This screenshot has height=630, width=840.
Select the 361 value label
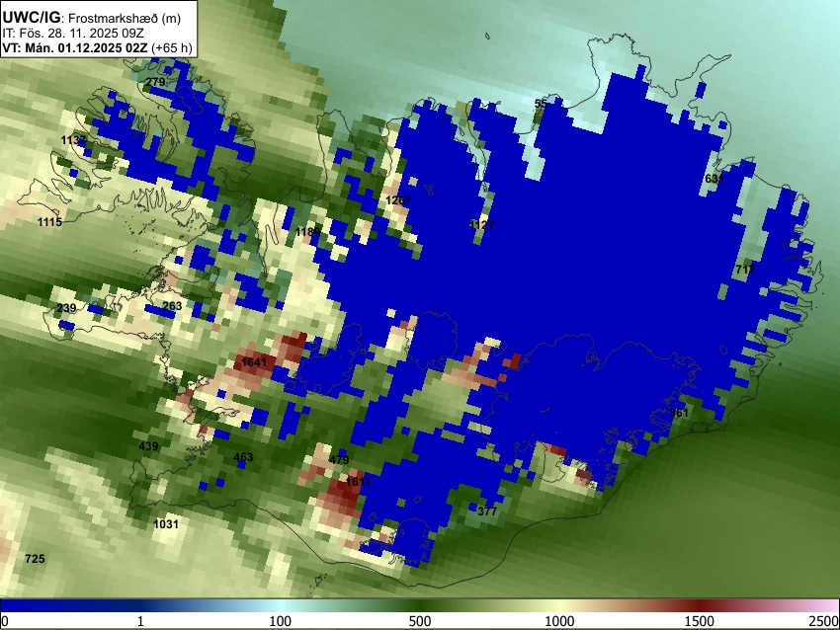click(679, 413)
